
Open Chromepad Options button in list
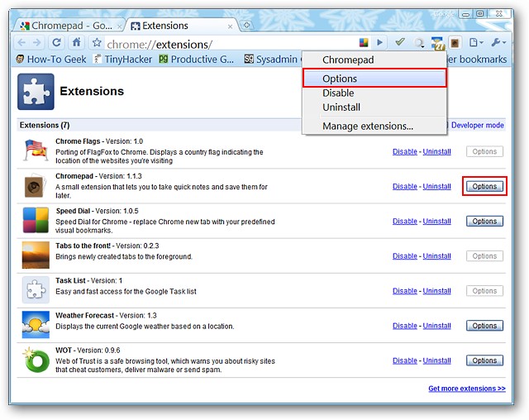click(484, 186)
